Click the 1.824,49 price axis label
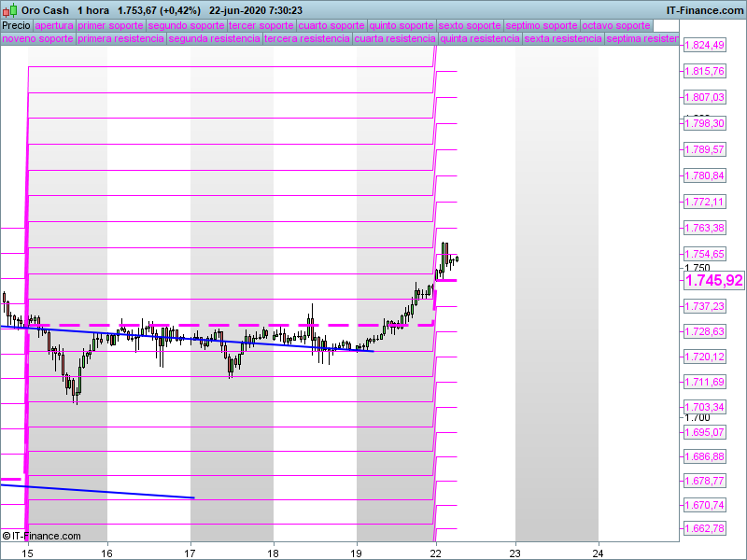 click(704, 46)
